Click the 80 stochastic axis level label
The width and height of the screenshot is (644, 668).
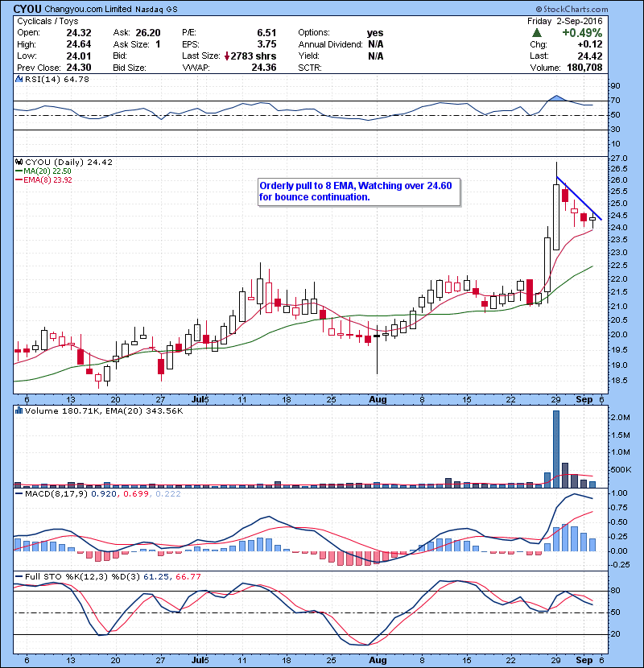click(x=616, y=591)
